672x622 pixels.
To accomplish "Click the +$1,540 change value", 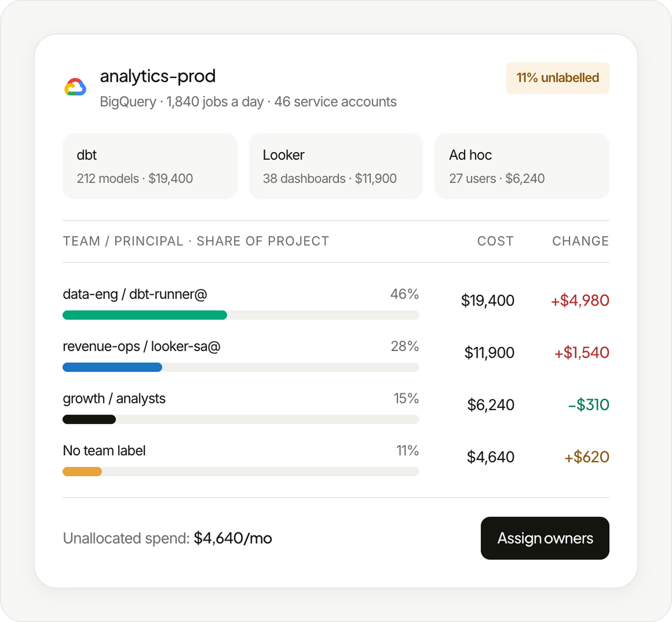I will tap(582, 353).
